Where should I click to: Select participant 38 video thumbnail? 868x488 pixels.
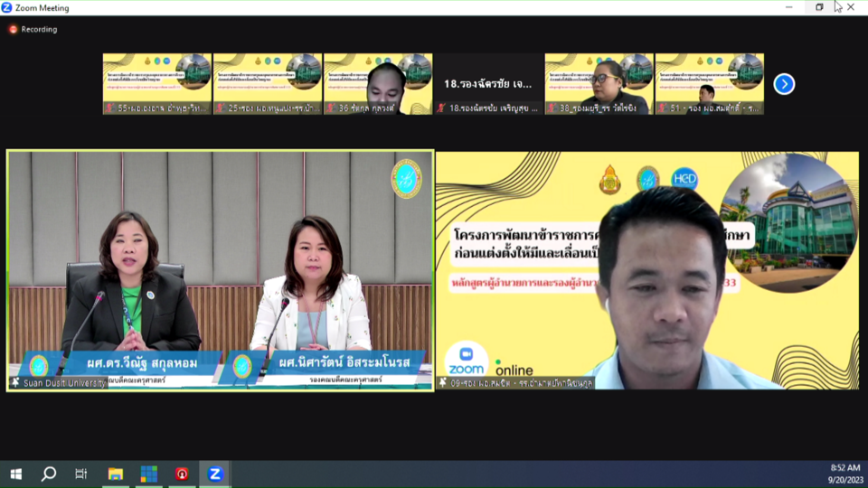click(599, 84)
